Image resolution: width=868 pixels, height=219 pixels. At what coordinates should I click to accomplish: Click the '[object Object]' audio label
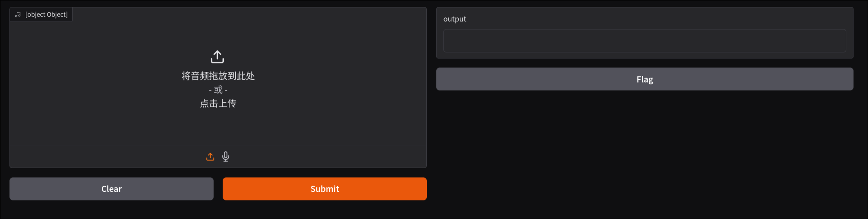[46, 15]
